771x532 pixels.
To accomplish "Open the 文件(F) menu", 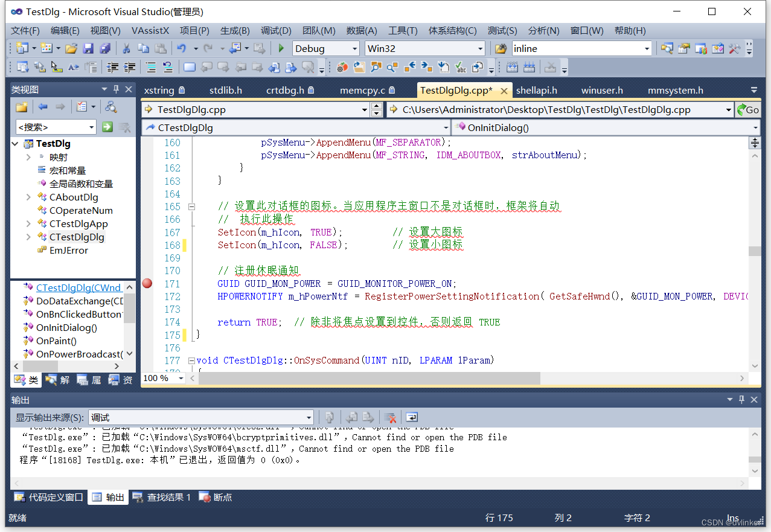I will (x=25, y=30).
